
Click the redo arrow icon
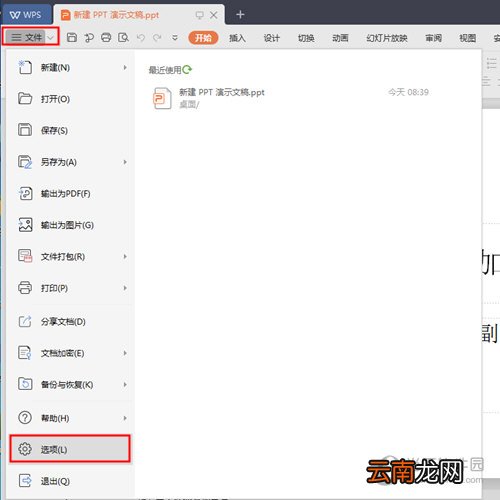coord(157,37)
